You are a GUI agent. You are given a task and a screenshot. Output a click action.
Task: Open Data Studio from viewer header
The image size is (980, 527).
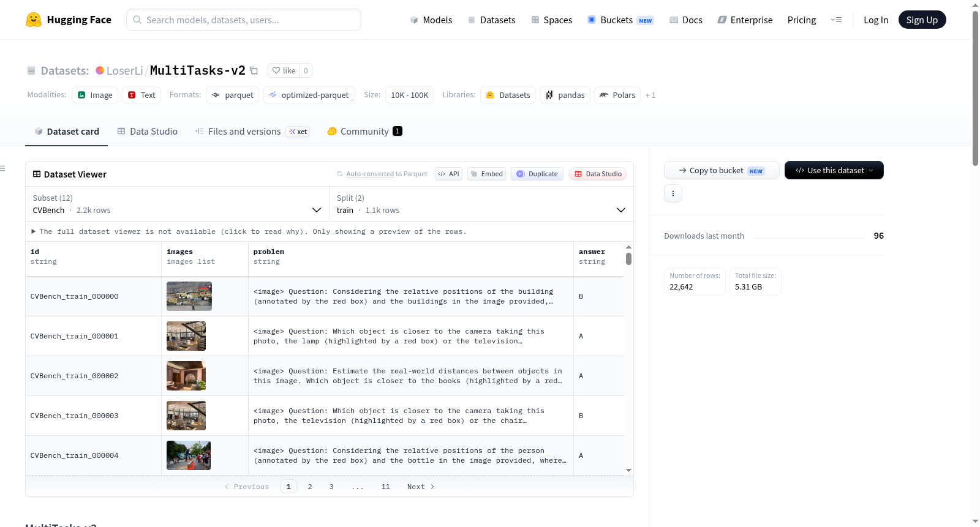click(x=598, y=174)
